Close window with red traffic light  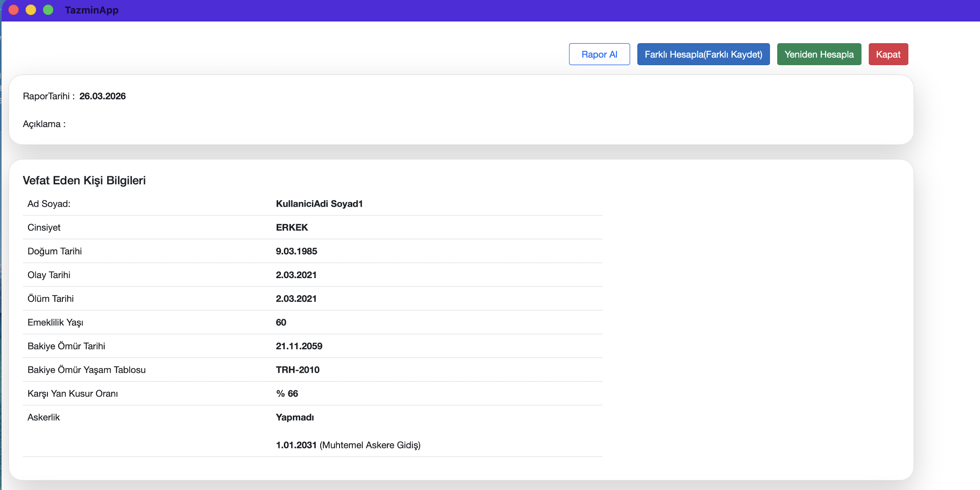[14, 10]
